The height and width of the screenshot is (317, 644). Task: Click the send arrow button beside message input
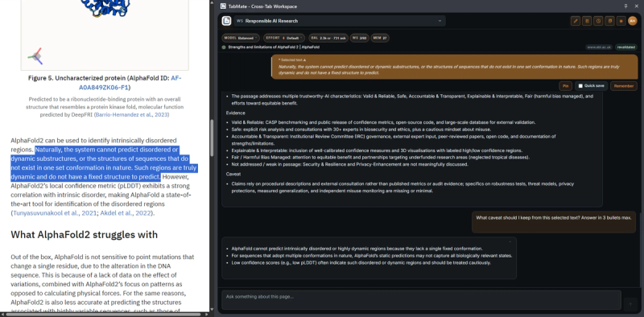click(630, 304)
